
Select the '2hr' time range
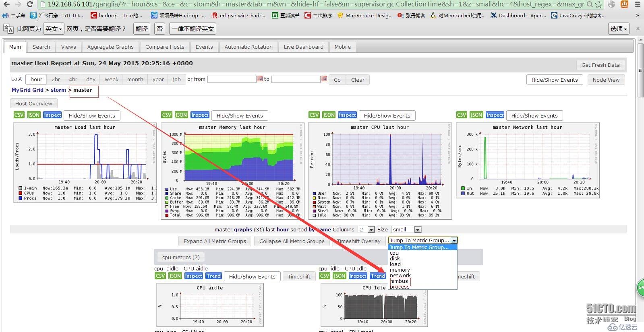tap(56, 79)
